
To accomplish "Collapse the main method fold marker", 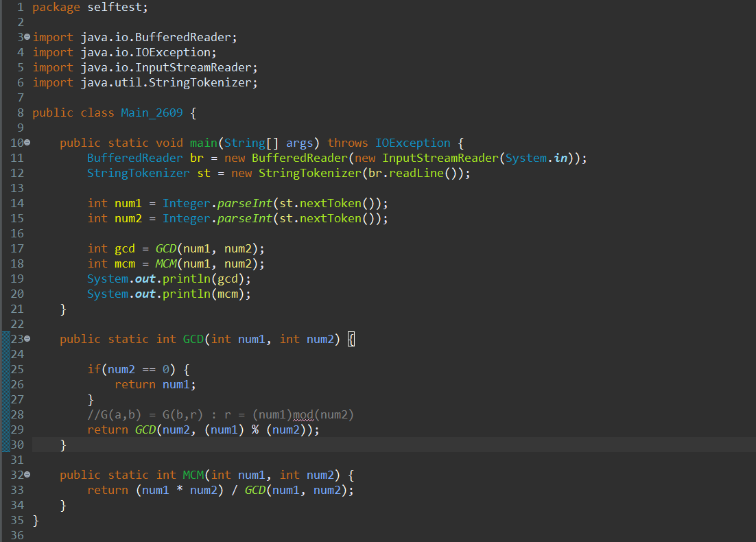I will tap(27, 142).
